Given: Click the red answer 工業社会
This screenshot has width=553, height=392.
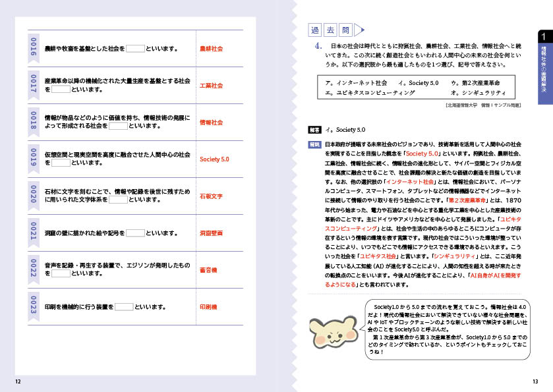Looking at the screenshot, I should 212,86.
